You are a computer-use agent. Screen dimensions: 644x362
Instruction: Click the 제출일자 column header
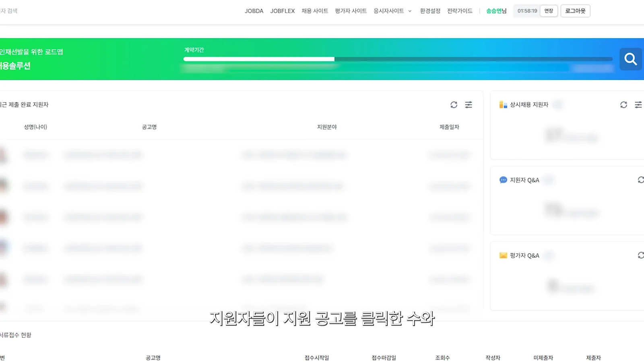point(449,127)
